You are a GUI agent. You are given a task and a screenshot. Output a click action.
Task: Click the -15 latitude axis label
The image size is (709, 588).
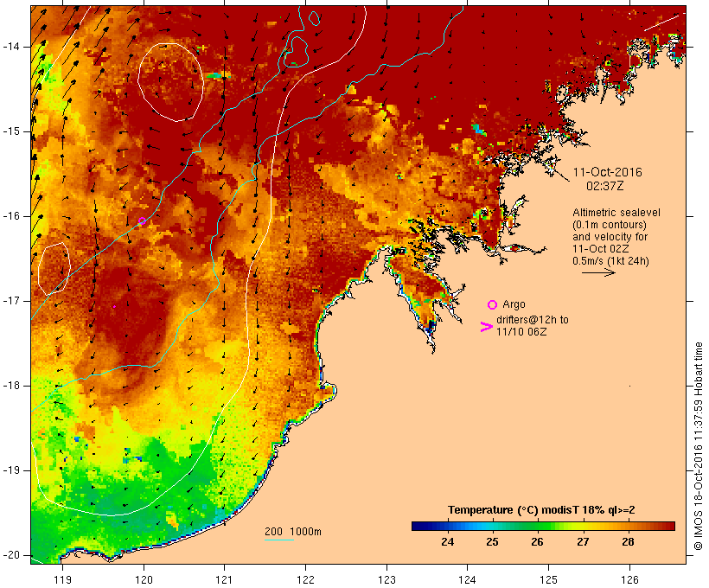tap(11, 131)
